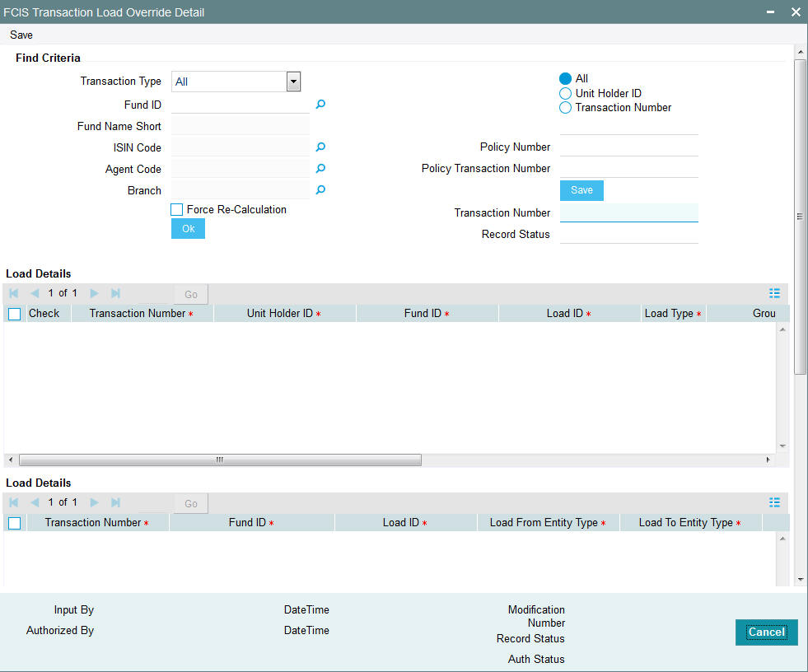Screen dimensions: 808x672
Task: Click Load Type column header
Action: point(673,313)
